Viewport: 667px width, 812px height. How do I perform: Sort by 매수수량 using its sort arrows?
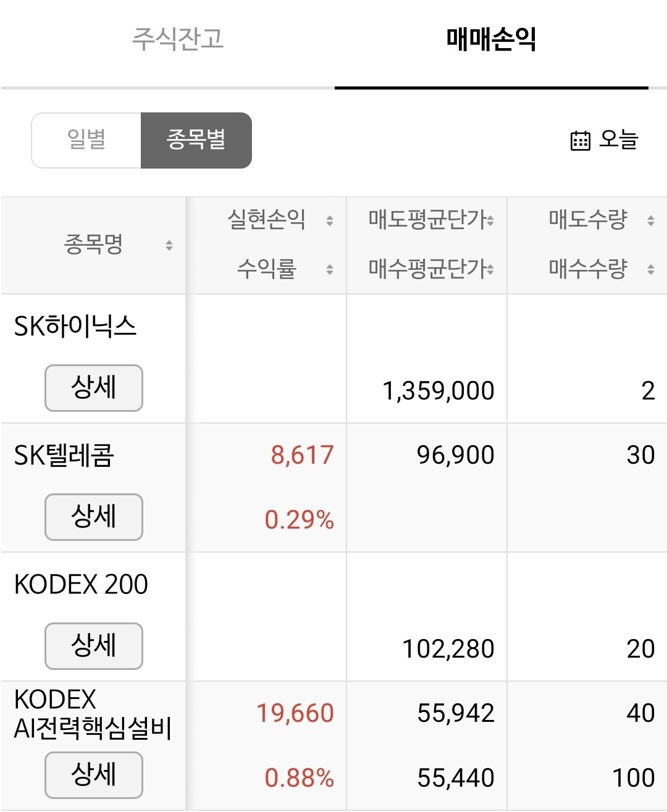click(651, 269)
